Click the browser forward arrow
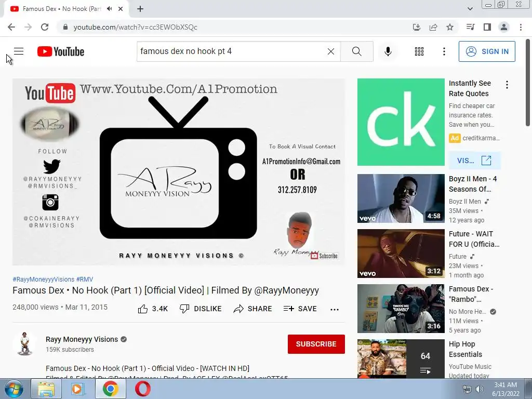The width and height of the screenshot is (532, 399). click(28, 27)
